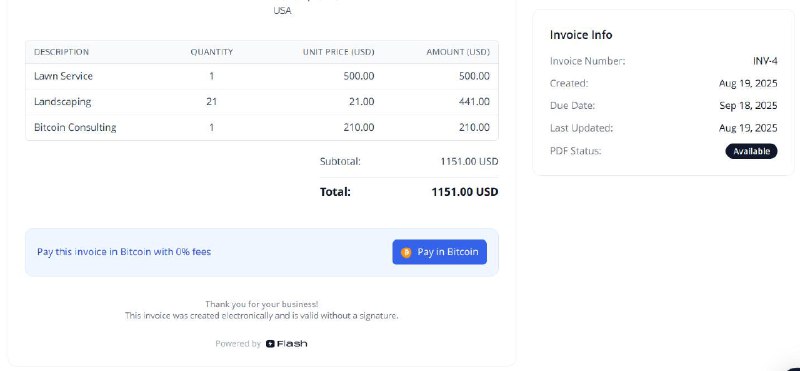Click the due date Sep 18, 2025
800x371 pixels.
748,106
